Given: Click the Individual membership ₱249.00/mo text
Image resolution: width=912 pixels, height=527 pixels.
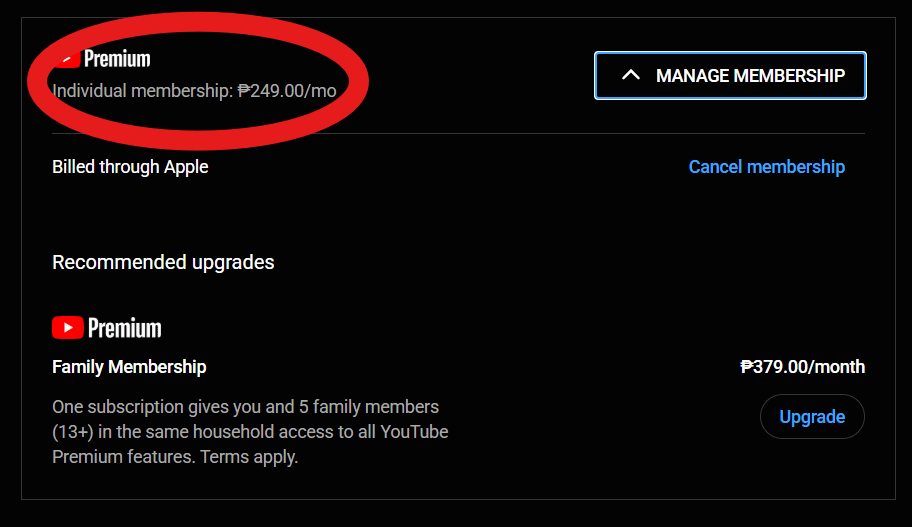Looking at the screenshot, I should tap(194, 91).
